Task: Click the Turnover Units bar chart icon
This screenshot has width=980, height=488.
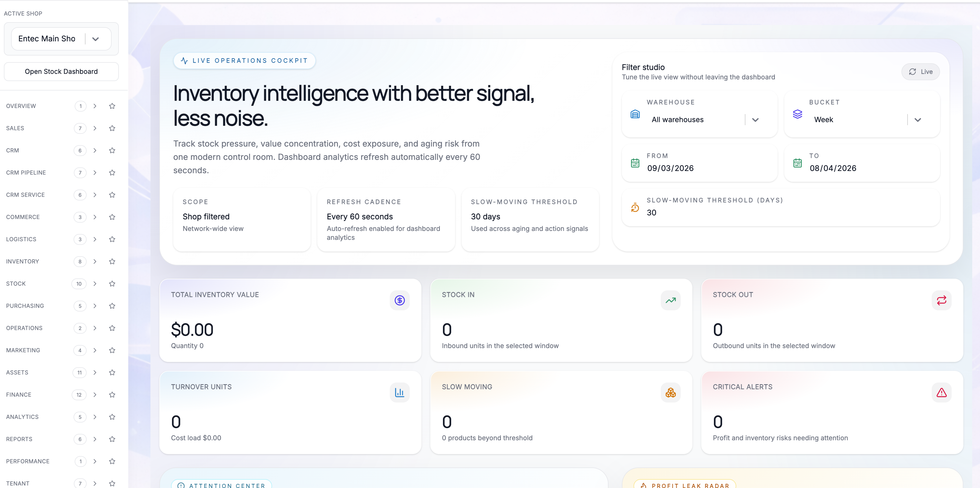Action: click(x=399, y=392)
